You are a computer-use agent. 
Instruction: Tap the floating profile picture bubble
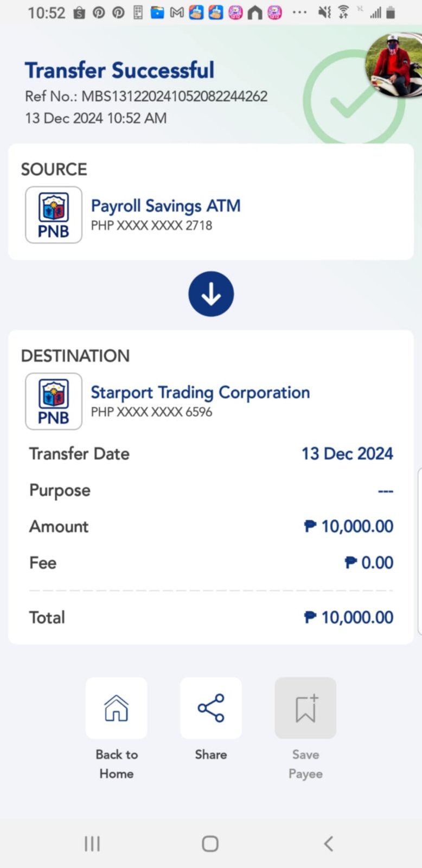[395, 65]
